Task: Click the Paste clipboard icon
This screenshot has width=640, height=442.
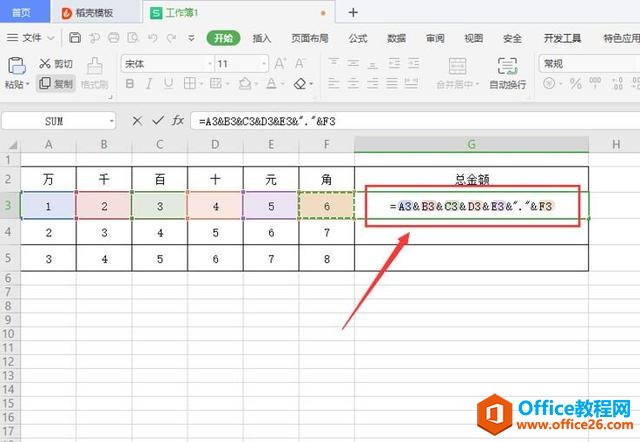Action: (17, 65)
